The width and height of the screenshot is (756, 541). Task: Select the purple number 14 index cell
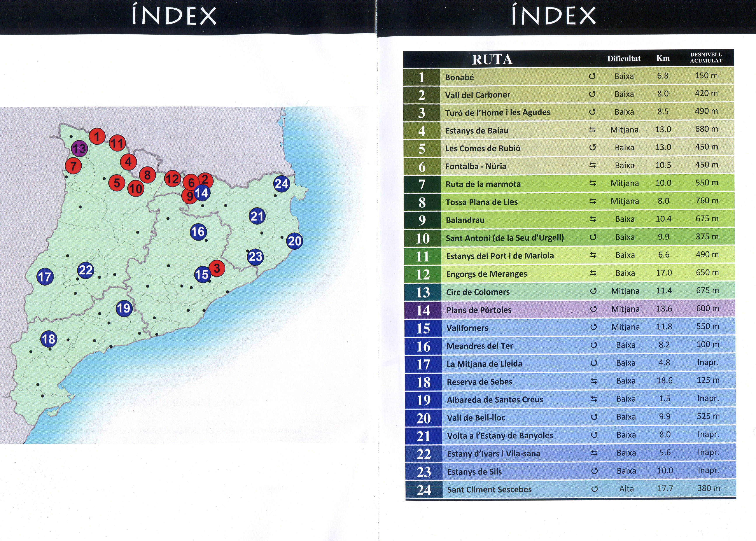point(423,310)
